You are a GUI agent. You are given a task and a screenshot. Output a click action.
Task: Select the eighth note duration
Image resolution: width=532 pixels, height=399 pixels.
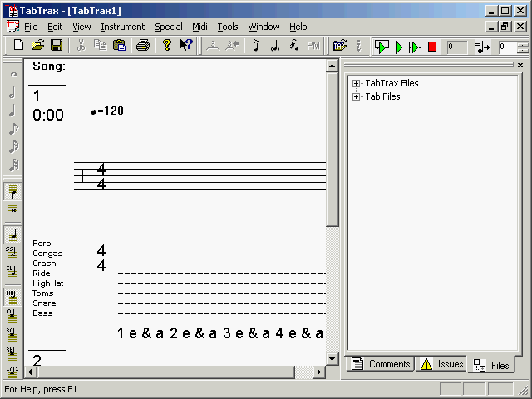click(13, 129)
